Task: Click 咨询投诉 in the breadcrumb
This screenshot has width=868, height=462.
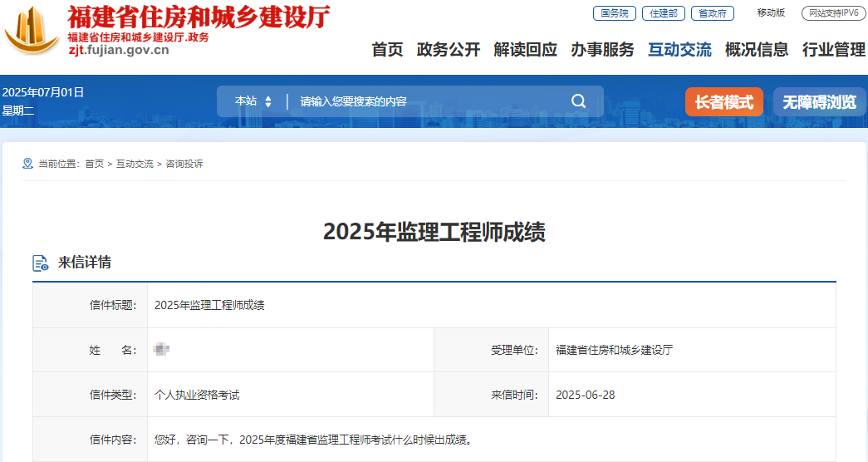Action: tap(184, 164)
